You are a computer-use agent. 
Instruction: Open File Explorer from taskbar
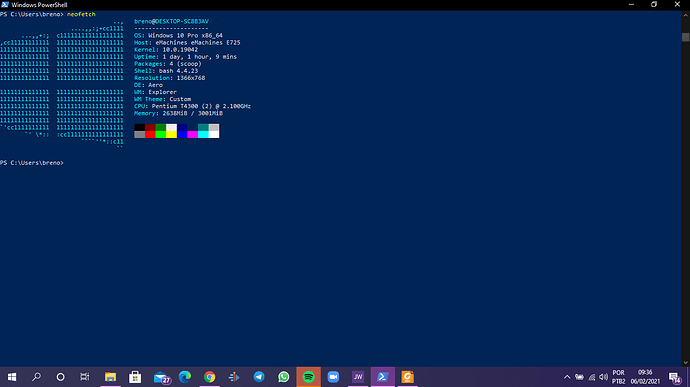(110, 377)
